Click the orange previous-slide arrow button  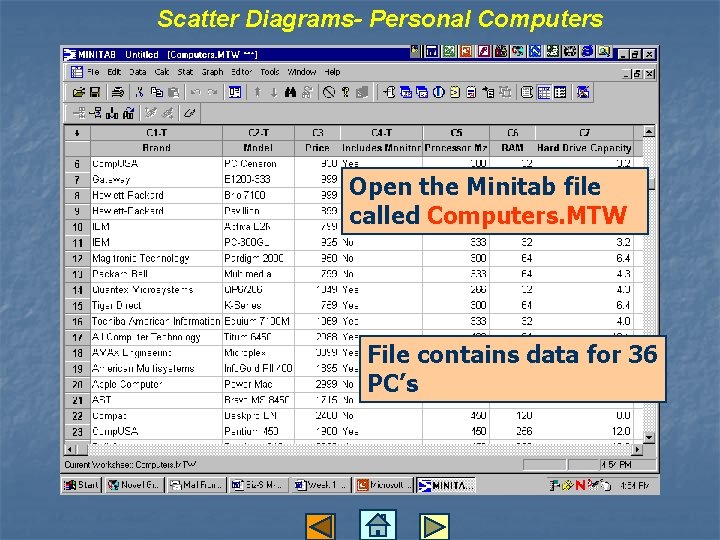(x=320, y=526)
